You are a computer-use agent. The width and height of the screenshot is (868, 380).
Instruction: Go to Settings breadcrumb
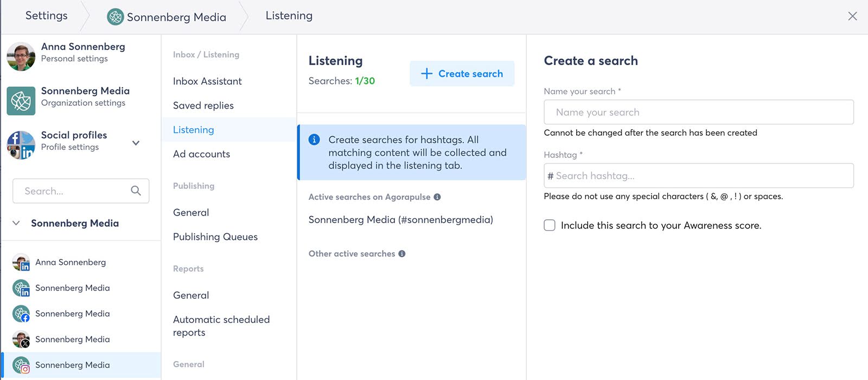point(47,16)
